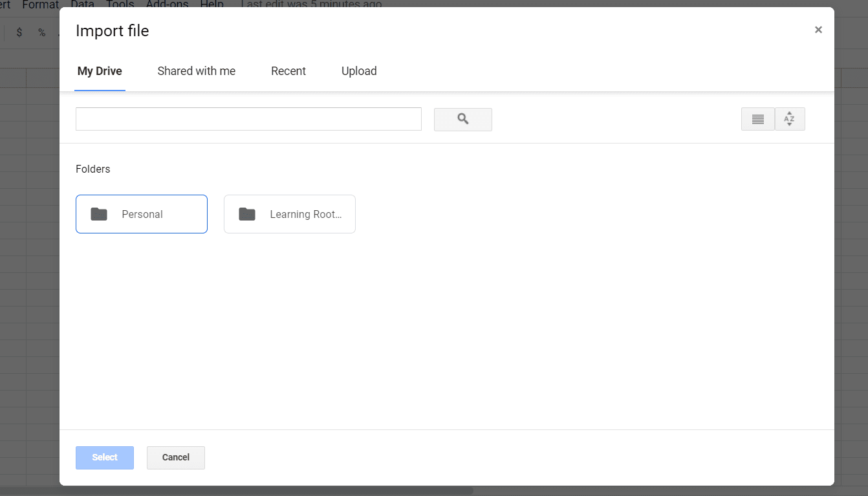
Task: Switch to the Recent tab
Action: [x=288, y=71]
